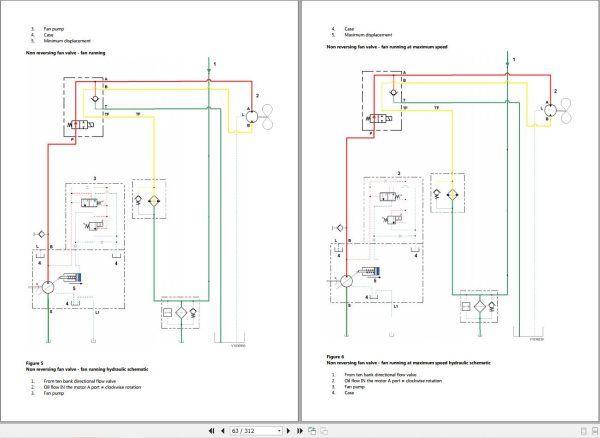Click the fan pump circle symbol in right diagram
Screen dimensions: 600x438
click(346, 281)
